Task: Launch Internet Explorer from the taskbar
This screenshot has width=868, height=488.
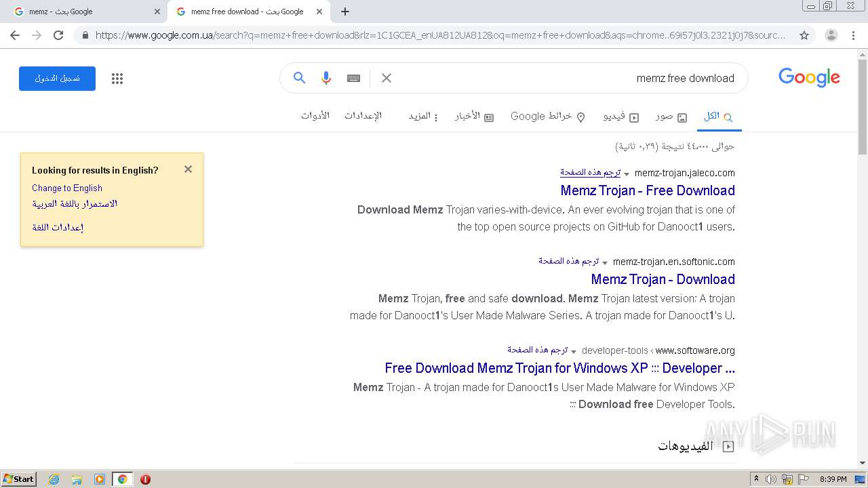Action: [x=54, y=479]
